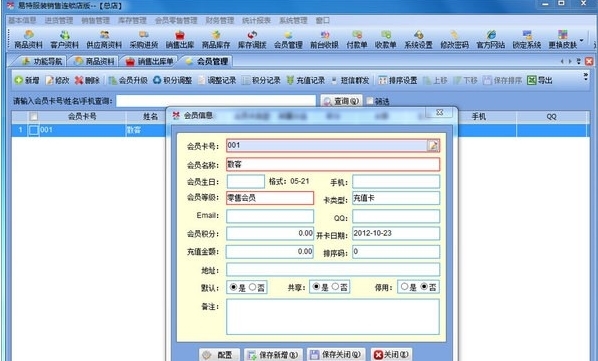The height and width of the screenshot is (361, 598).
Task: Open 商品资料 from the main toolbar
Action: tap(28, 40)
